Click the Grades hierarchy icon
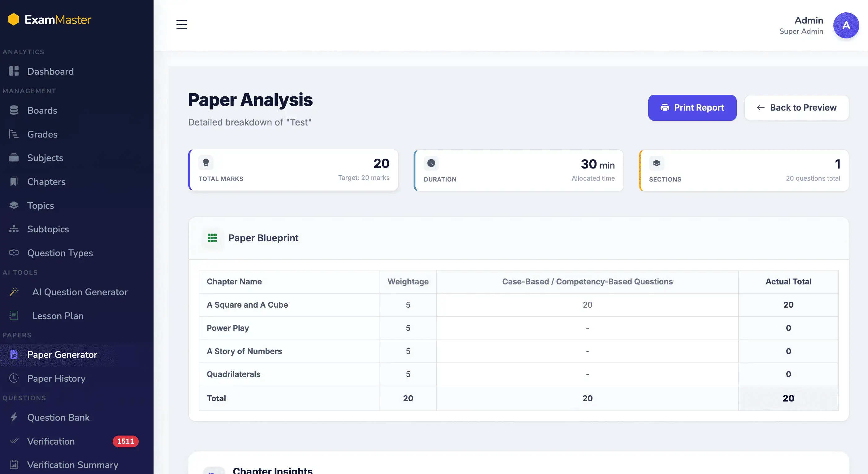The image size is (868, 474). click(14, 134)
